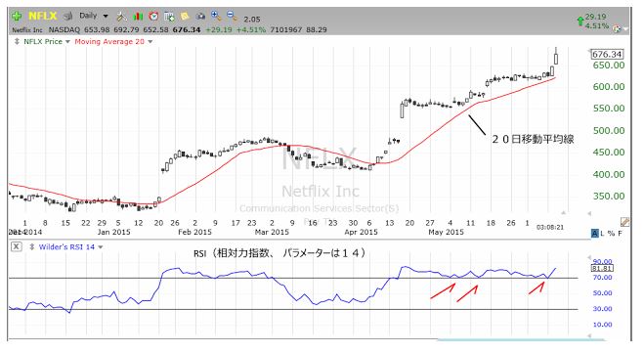The width and height of the screenshot is (644, 353).
Task: Click the 30.00 RSI axis label
Action: pyautogui.click(x=603, y=309)
